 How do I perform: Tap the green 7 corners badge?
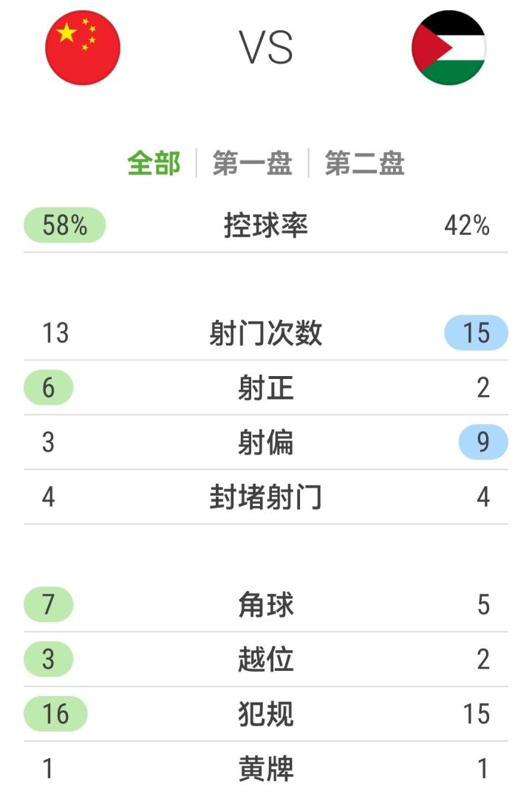(49, 605)
